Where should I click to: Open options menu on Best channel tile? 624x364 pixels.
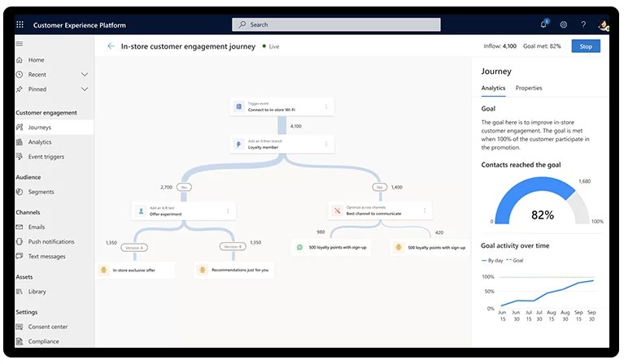(x=425, y=211)
